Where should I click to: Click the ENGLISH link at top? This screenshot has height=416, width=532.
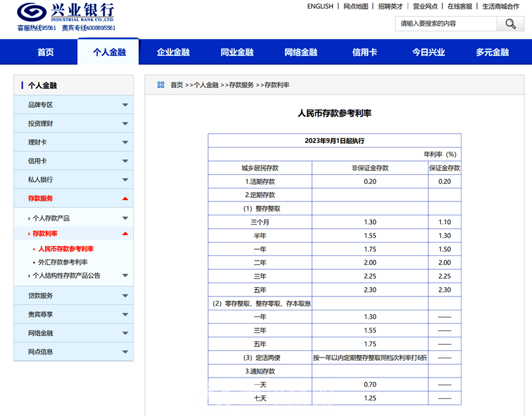pyautogui.click(x=321, y=6)
